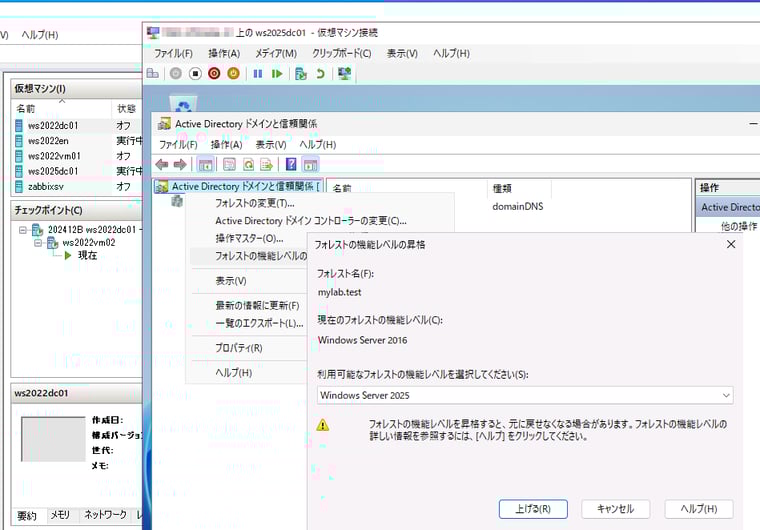Toggle the Action pane toolbar icon

[x=310, y=165]
